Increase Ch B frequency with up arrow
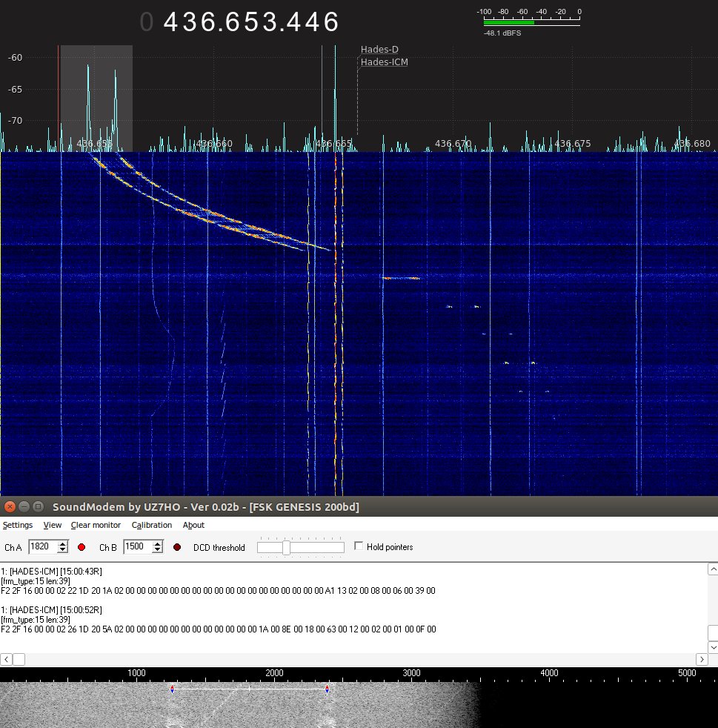 pyautogui.click(x=158, y=543)
